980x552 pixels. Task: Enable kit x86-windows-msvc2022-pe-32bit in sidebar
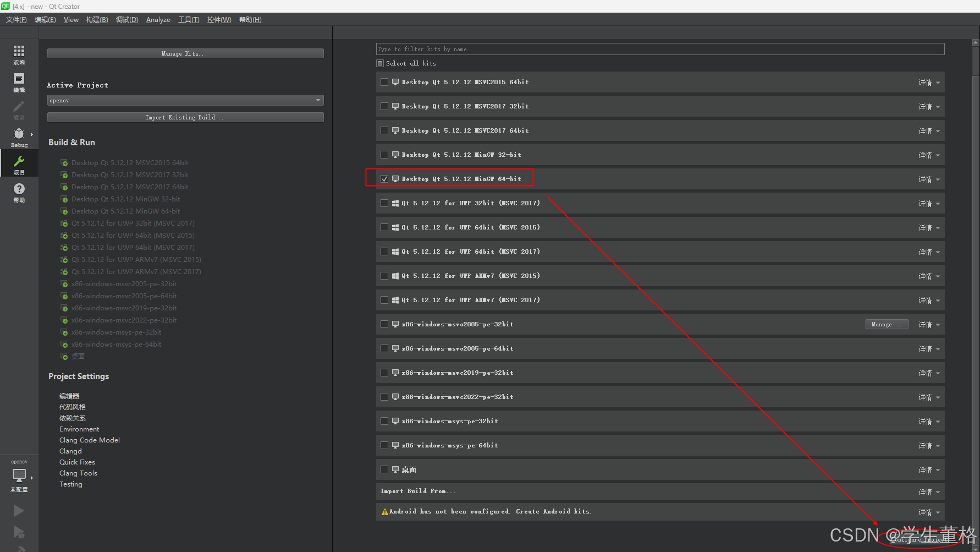[x=124, y=320]
